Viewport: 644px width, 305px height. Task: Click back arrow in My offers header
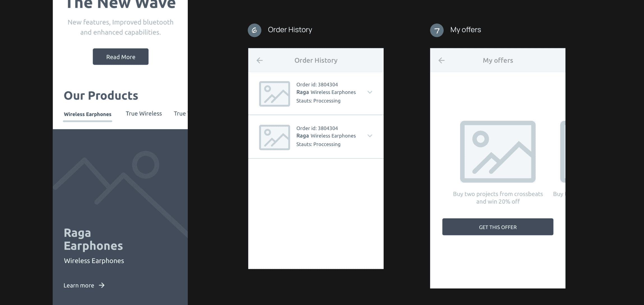[441, 60]
